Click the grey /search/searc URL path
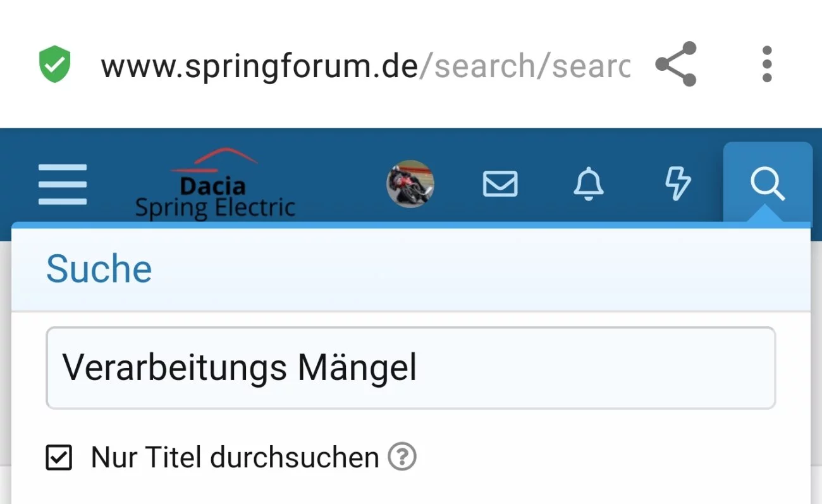The height and width of the screenshot is (504, 822). (525, 66)
